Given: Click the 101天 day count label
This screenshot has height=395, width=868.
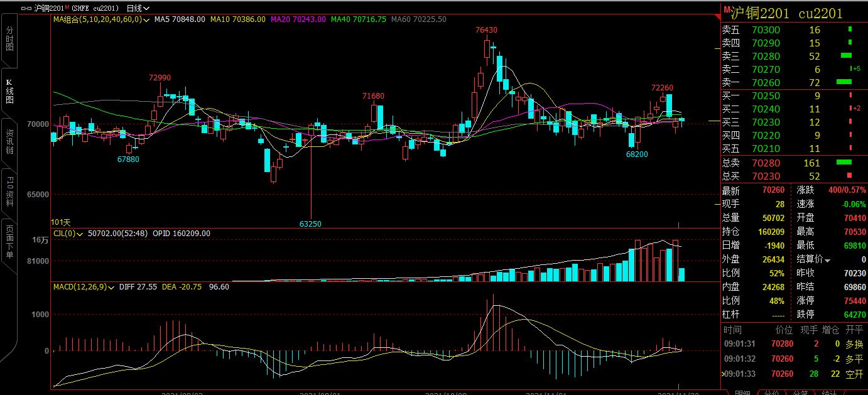Looking at the screenshot, I should (61, 222).
